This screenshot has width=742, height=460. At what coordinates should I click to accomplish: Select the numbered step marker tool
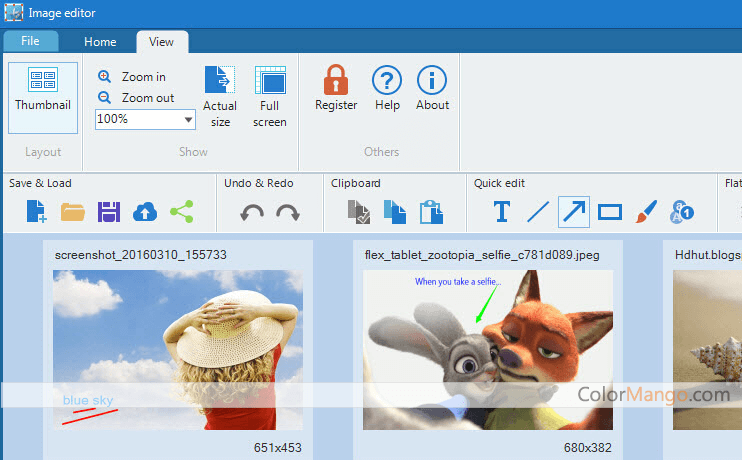click(682, 212)
